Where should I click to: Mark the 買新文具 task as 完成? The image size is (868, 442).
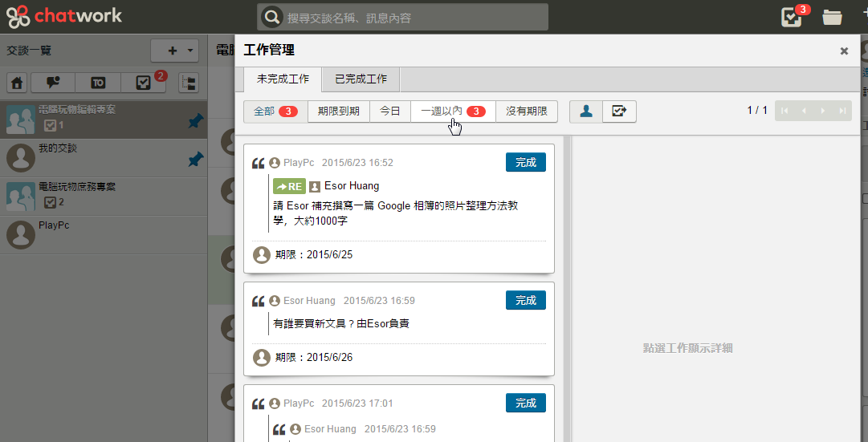[526, 300]
